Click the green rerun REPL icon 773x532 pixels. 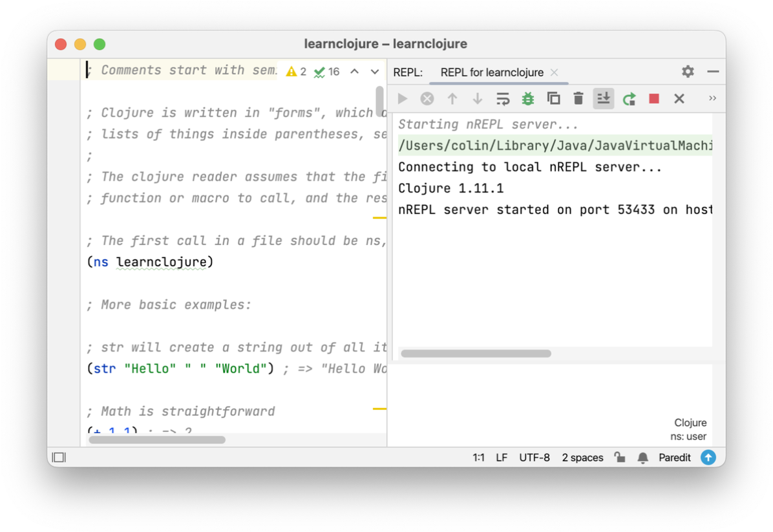[629, 99]
